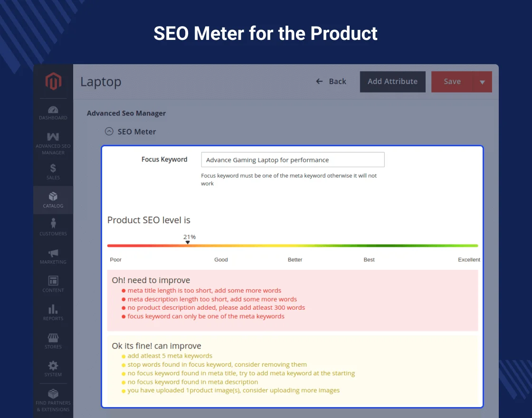Click the System gear icon
The image size is (532, 418).
pyautogui.click(x=53, y=365)
